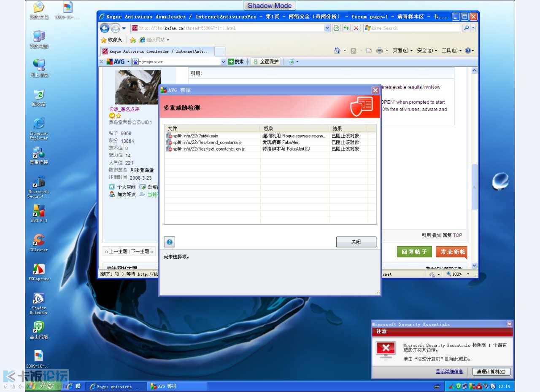Screen dimensions: 540x392
Task: Select the Rogue Antivirus downloader browser tab
Action: tap(158, 51)
